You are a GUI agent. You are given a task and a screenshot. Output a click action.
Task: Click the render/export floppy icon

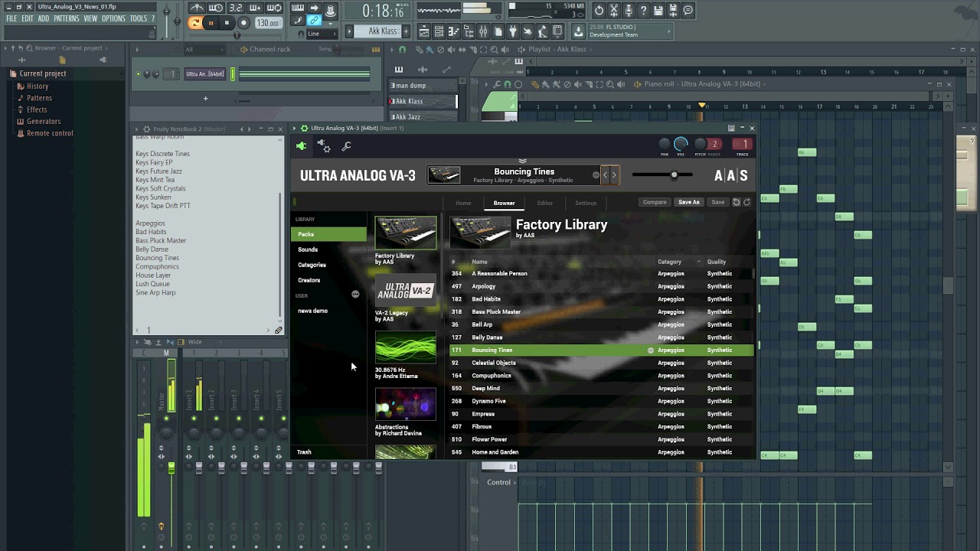(673, 11)
